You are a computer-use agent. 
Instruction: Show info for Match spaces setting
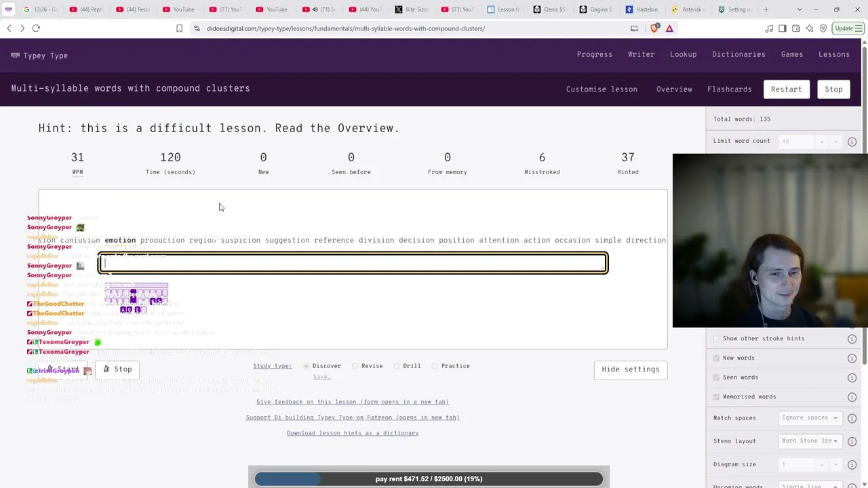pyautogui.click(x=852, y=418)
